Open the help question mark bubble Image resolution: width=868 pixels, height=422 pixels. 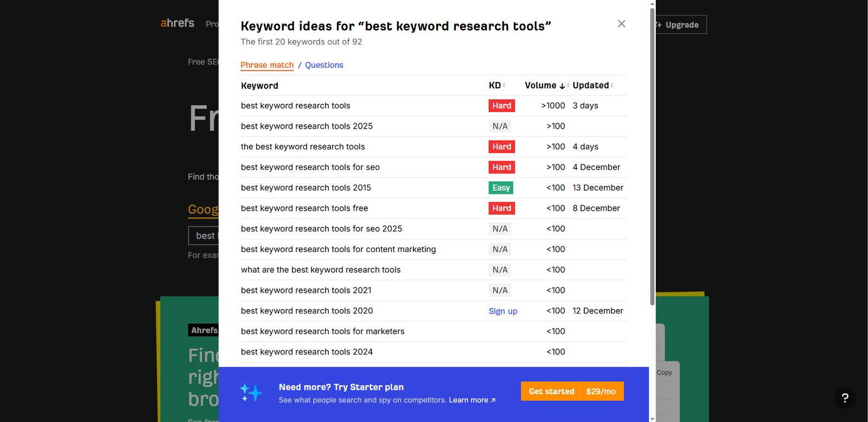coord(845,398)
